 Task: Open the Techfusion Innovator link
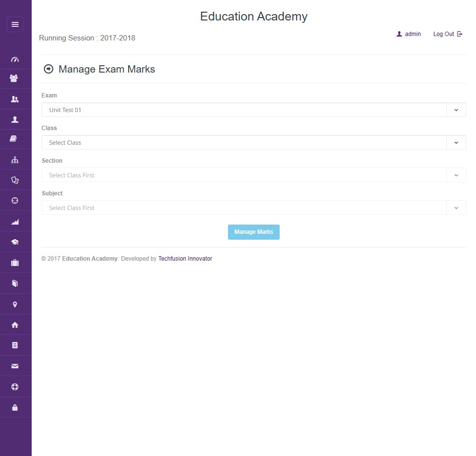point(185,259)
